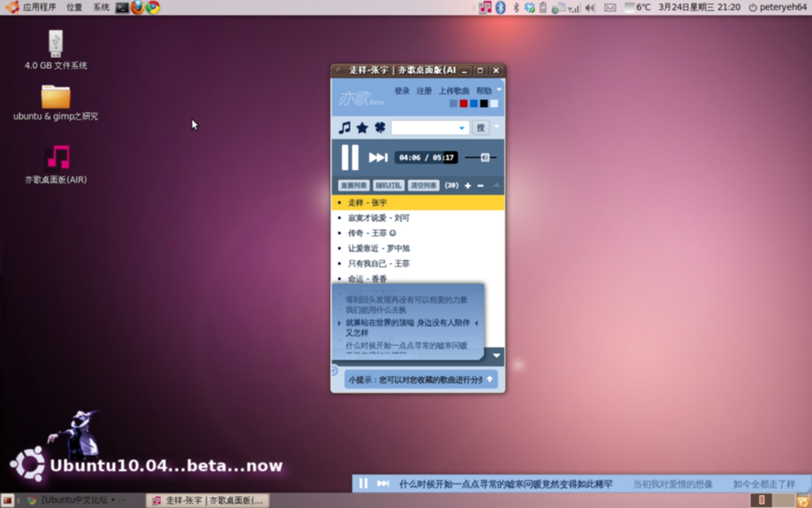Click the 小提示 tip text bar
Screen dimensions: 812x508
[x=421, y=380]
